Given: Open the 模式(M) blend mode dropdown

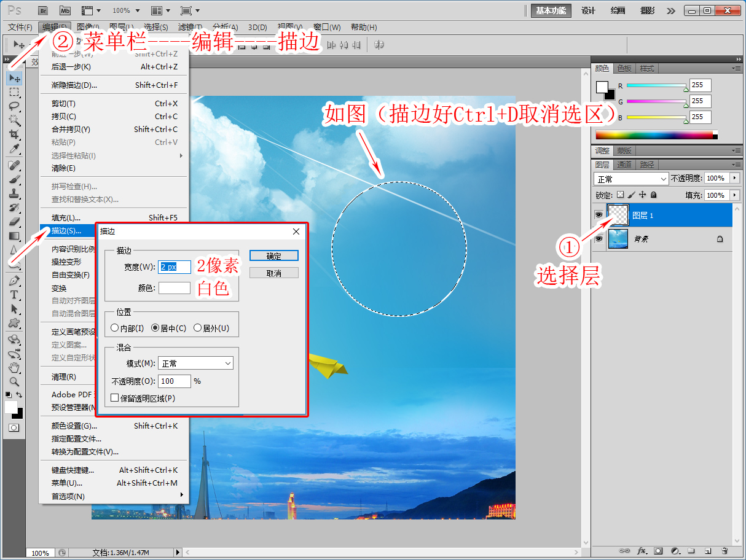Looking at the screenshot, I should [x=195, y=364].
